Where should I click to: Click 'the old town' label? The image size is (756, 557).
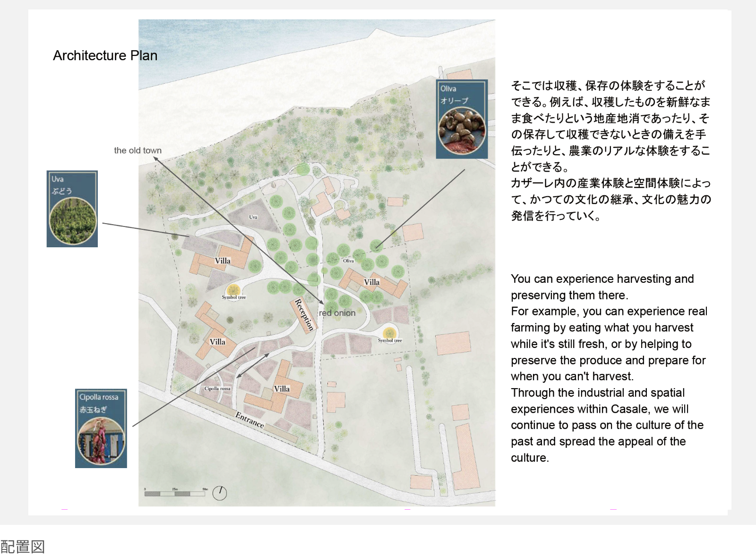click(137, 150)
